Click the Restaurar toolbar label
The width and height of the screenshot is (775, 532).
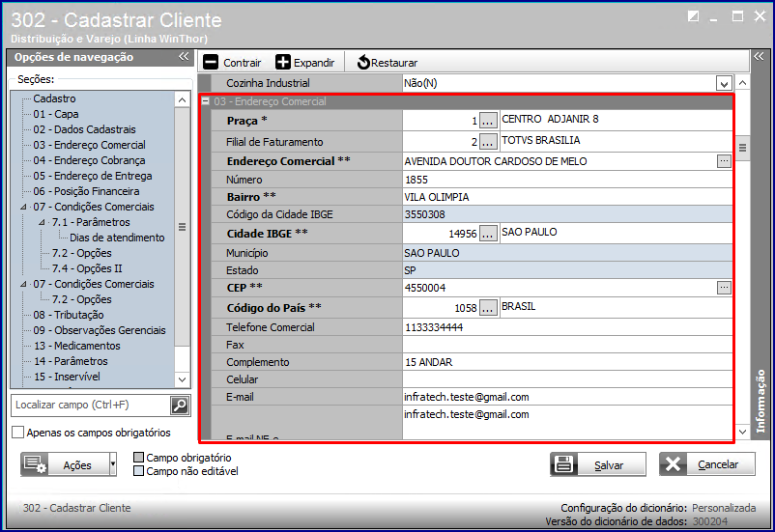point(394,63)
